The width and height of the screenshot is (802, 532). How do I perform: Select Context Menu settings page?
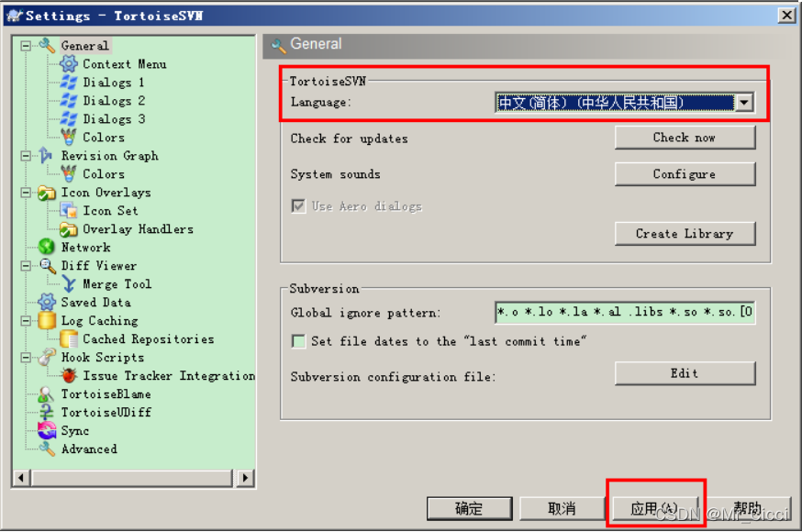[124, 64]
